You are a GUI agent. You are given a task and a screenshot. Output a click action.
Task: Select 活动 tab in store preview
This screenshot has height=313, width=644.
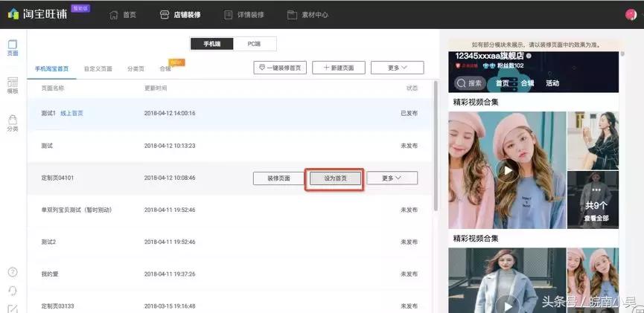552,83
